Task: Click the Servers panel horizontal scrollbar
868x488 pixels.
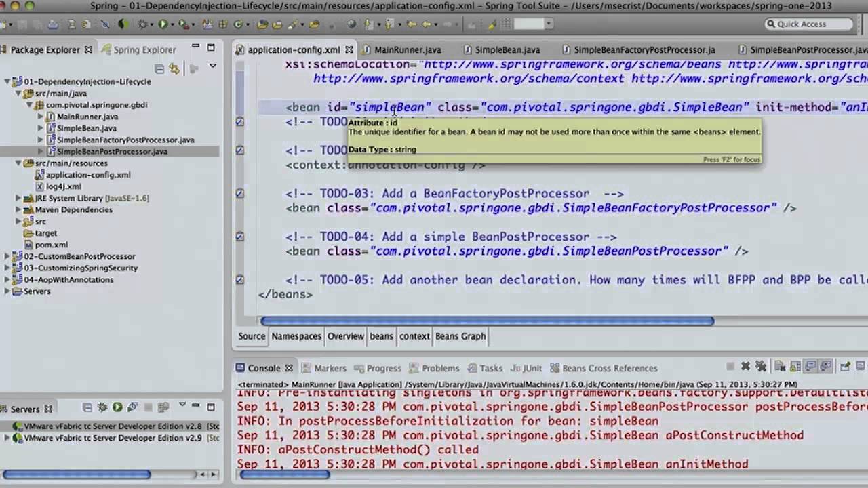Action: 77,475
